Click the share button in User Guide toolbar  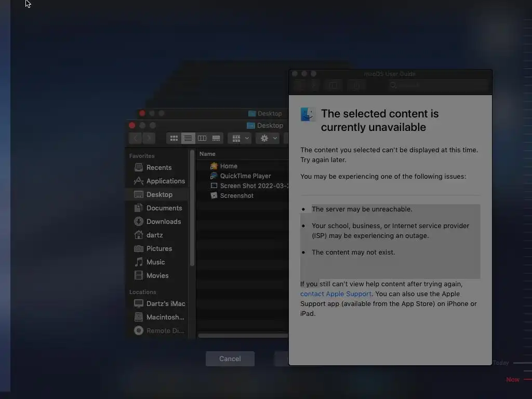[x=356, y=85]
